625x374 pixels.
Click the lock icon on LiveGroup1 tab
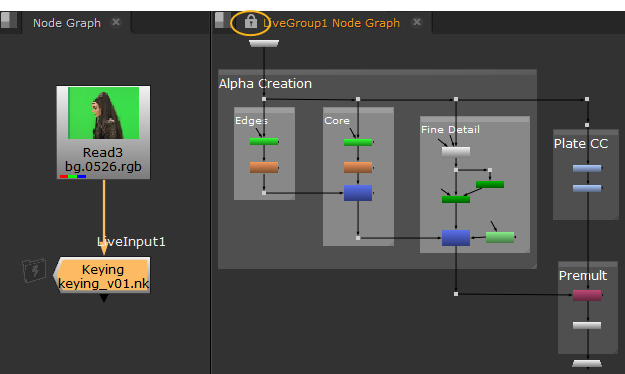(251, 21)
